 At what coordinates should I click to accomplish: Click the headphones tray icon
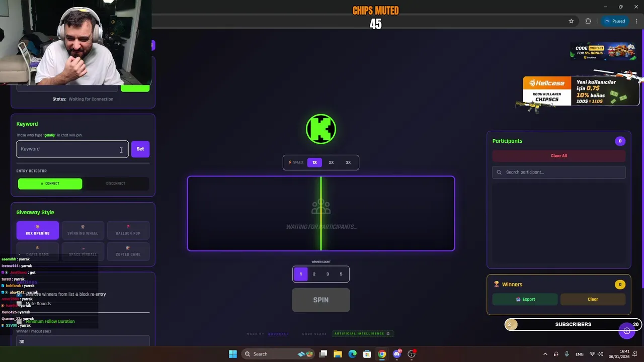click(556, 354)
